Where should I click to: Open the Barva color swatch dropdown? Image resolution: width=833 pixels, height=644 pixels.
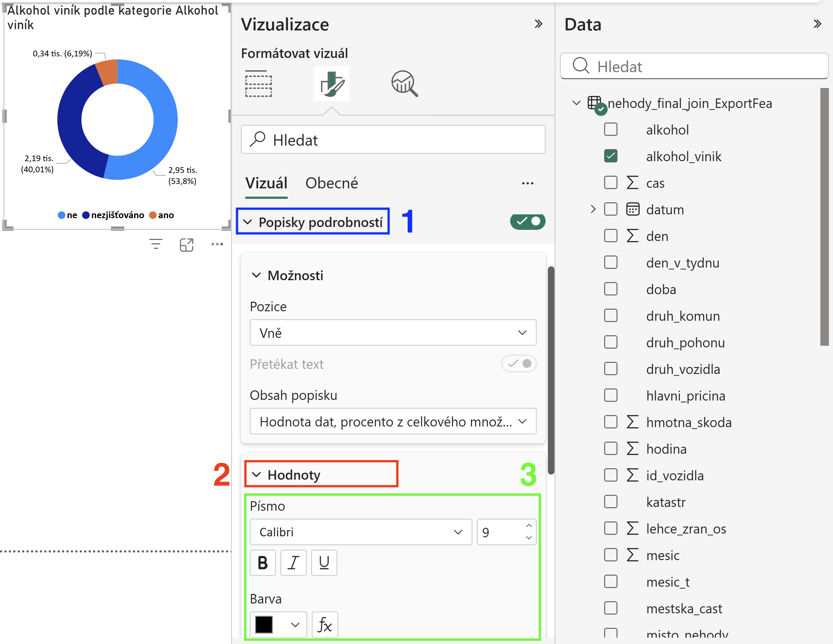pyautogui.click(x=279, y=625)
